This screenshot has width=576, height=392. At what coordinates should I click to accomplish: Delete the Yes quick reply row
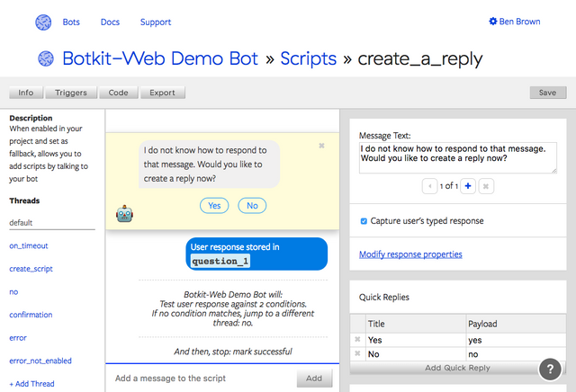pyautogui.click(x=357, y=340)
